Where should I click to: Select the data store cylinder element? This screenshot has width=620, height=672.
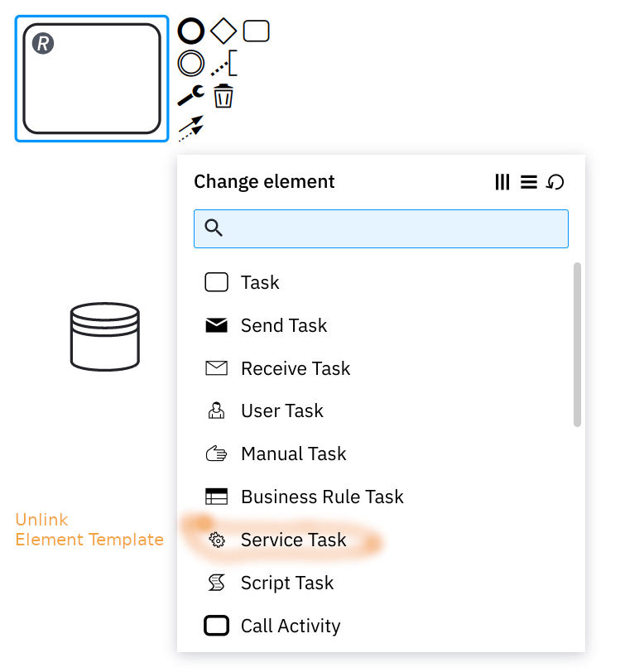tap(105, 337)
